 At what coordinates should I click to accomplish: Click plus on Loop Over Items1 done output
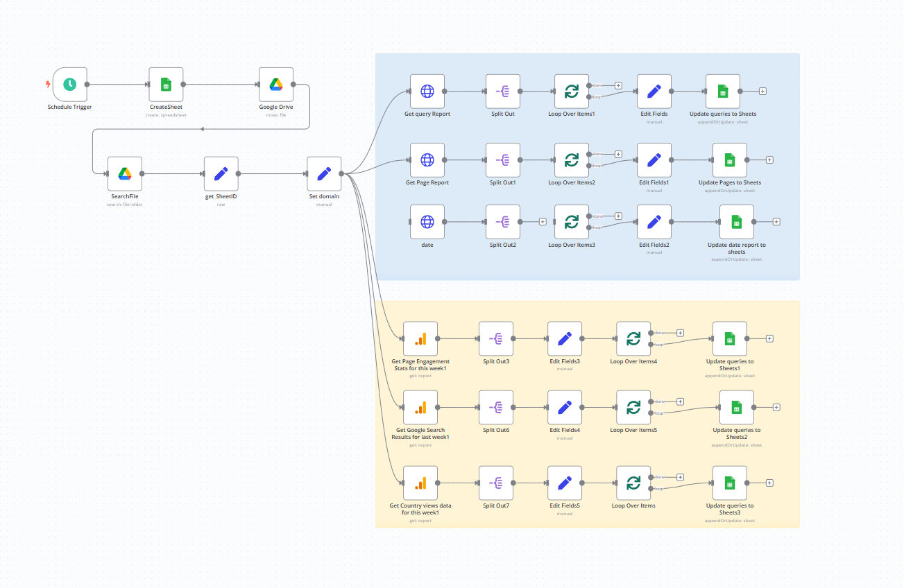[x=618, y=85]
